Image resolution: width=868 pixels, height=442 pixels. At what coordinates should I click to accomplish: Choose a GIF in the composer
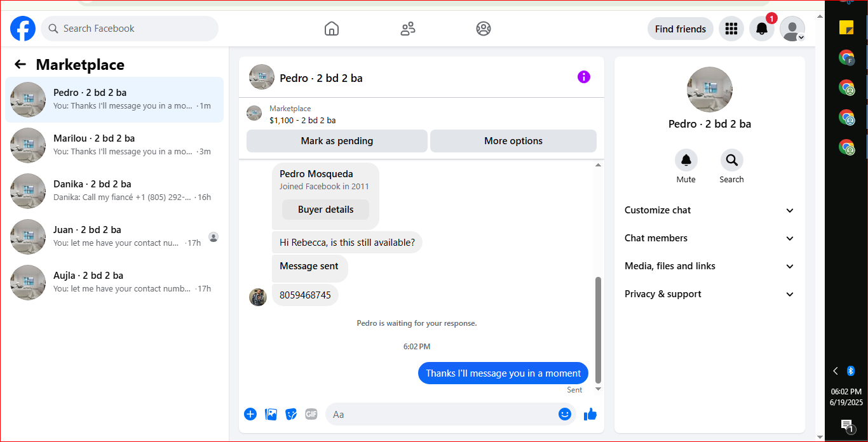coord(311,414)
